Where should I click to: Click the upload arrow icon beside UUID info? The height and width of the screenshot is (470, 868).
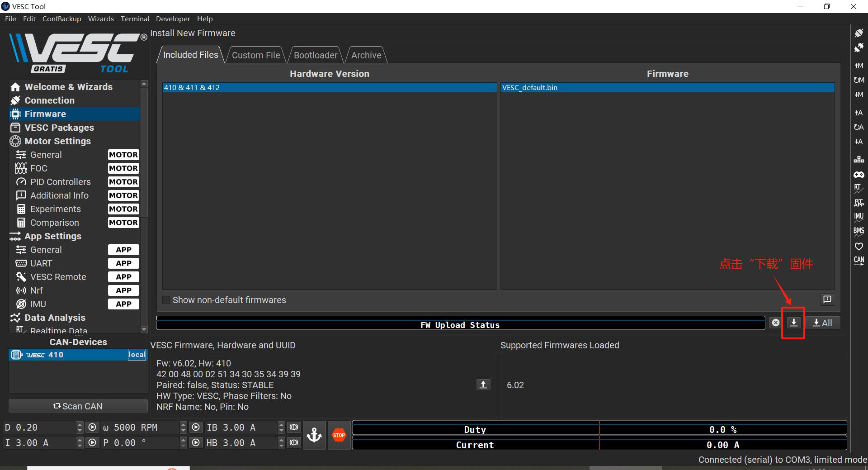483,385
